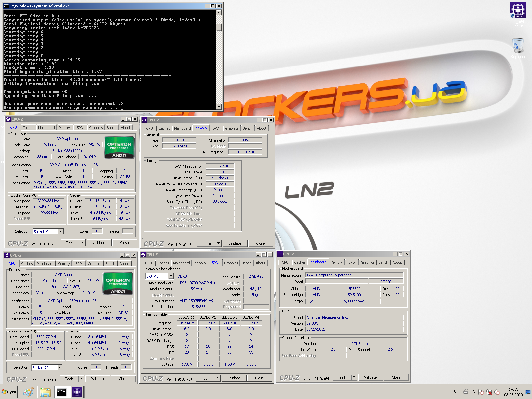Viewport: 532px width, 399px height.
Task: Expand Tools arrow in SPD CPU-Z window
Action: 218,378
